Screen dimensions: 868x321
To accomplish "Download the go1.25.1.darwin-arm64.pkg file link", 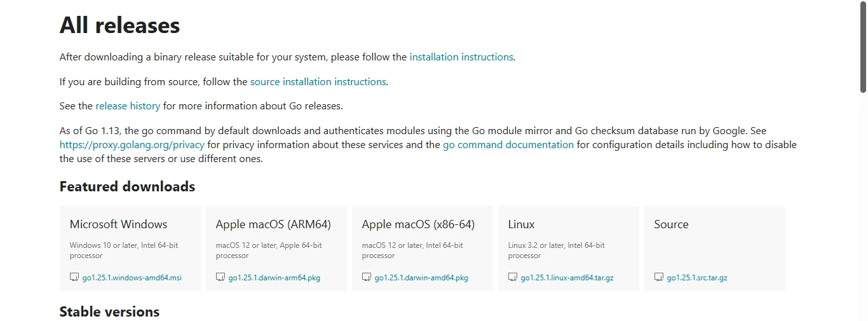I will (274, 278).
